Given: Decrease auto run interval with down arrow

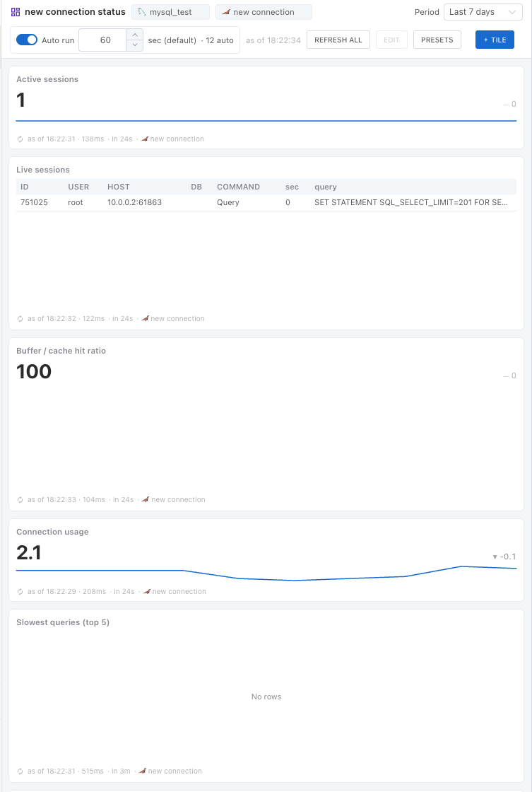Looking at the screenshot, I should point(134,45).
